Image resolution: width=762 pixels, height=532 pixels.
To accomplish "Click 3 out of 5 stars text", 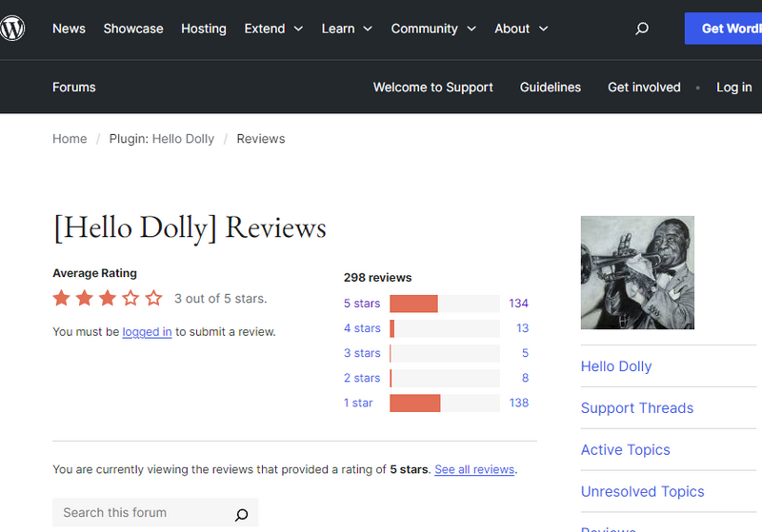I will (x=221, y=299).
